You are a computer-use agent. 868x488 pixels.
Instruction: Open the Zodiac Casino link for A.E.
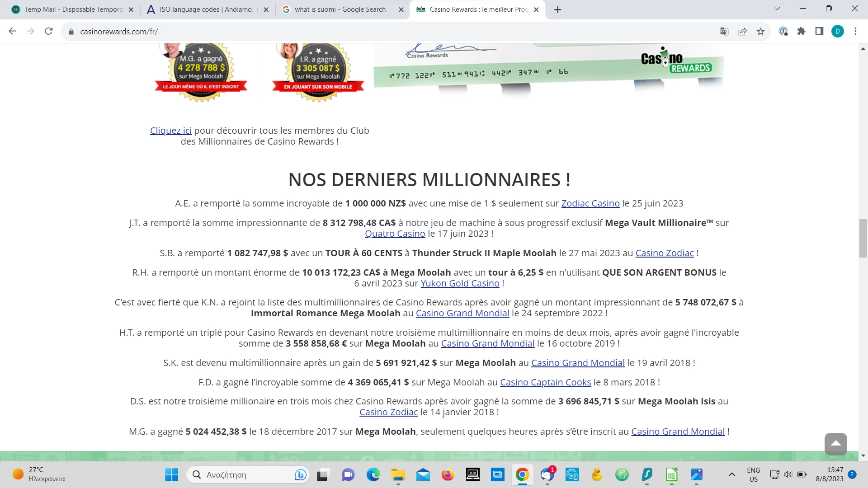[x=590, y=203]
